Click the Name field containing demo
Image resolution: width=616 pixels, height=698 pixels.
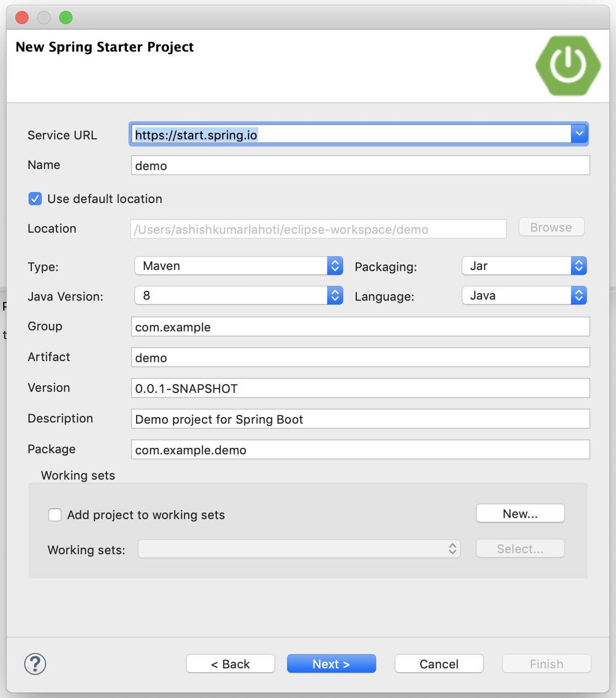(x=360, y=165)
